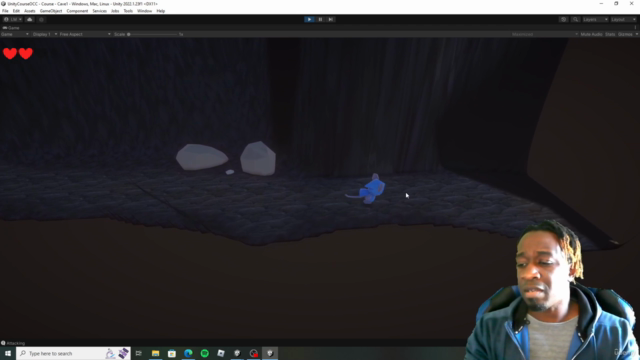This screenshot has height=360, width=640.
Task: Pause the game with the Pause button
Action: tap(320, 19)
